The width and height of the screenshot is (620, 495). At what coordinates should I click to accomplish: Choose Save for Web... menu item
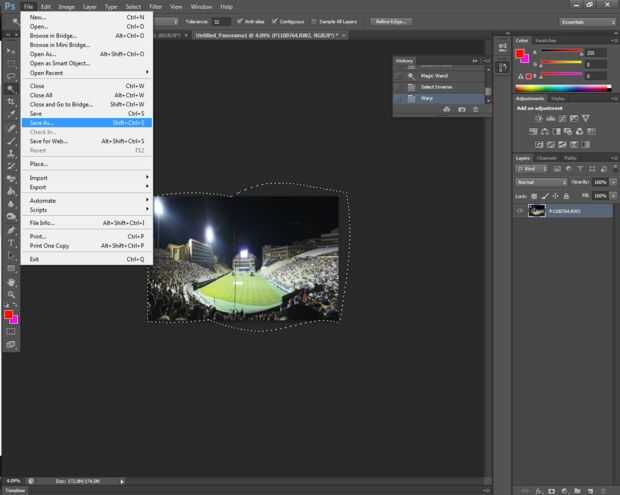(87, 141)
